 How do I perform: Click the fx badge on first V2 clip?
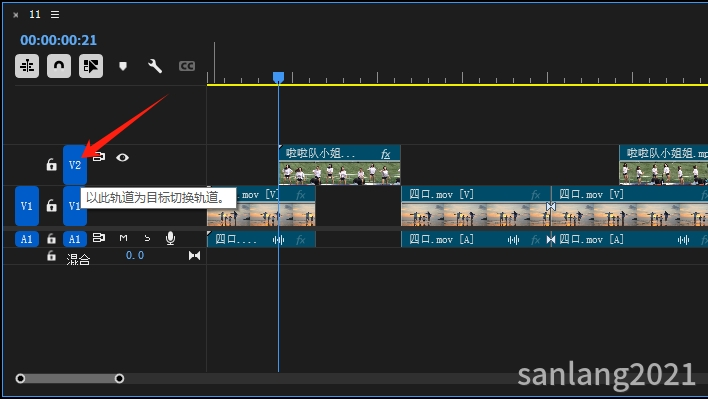point(385,154)
